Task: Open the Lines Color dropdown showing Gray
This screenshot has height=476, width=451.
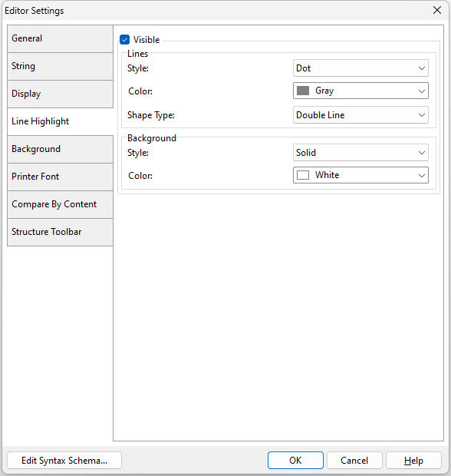Action: click(360, 91)
